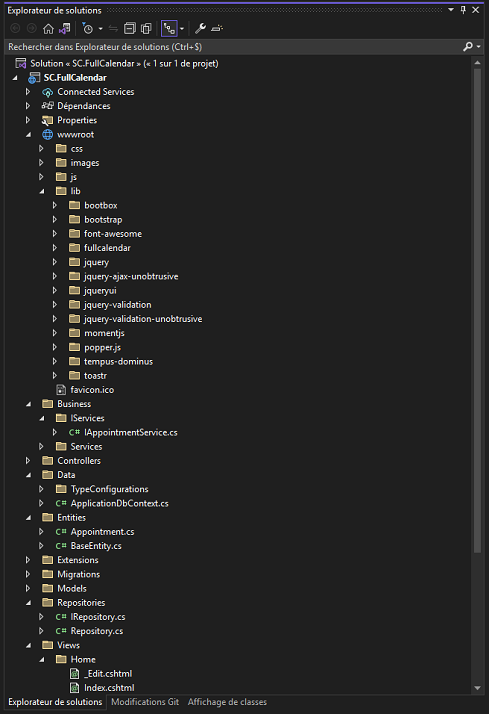Switch to Affichage de classes tab
The image size is (489, 714).
[x=227, y=702]
